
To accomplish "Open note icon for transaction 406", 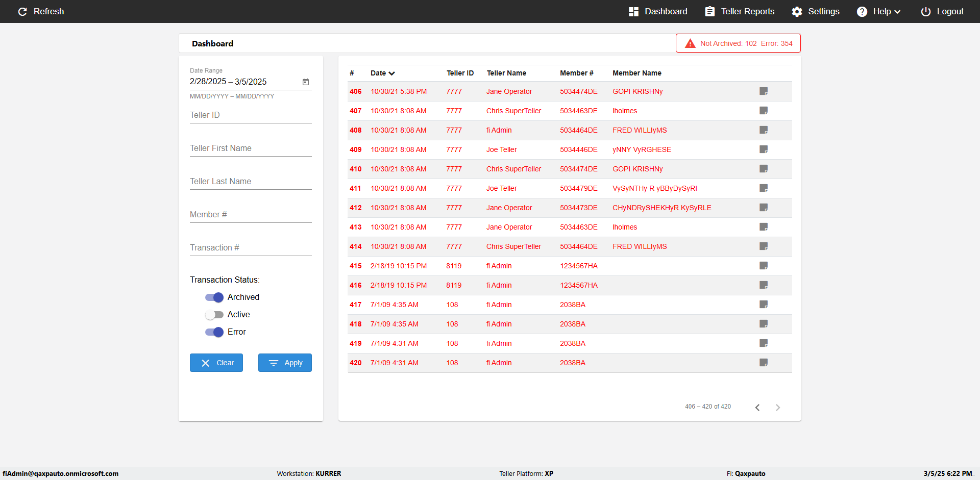I will (764, 91).
